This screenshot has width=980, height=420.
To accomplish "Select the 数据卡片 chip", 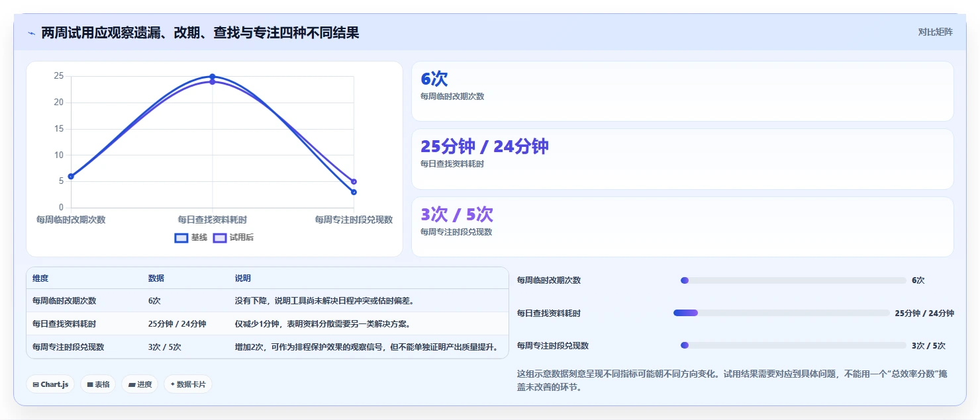I will (188, 384).
